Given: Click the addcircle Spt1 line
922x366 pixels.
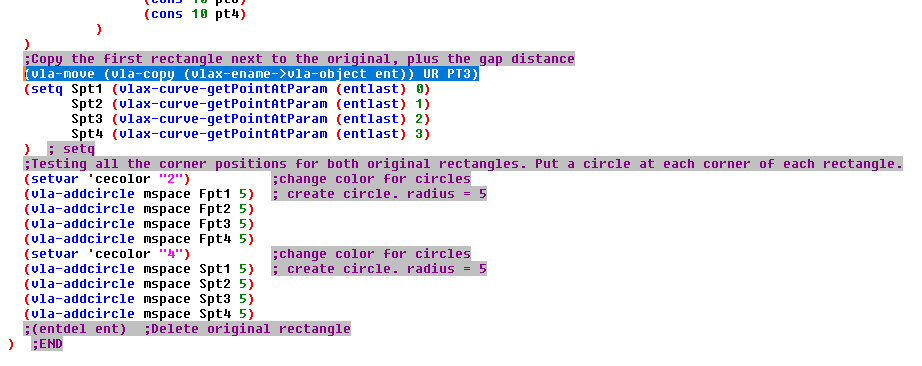Looking at the screenshot, I should [x=139, y=269].
